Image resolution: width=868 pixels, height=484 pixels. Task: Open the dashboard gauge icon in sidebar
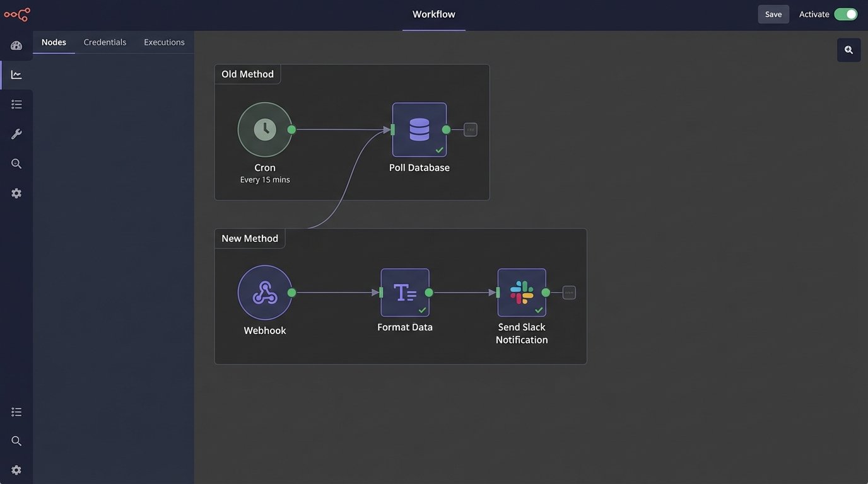pyautogui.click(x=16, y=45)
